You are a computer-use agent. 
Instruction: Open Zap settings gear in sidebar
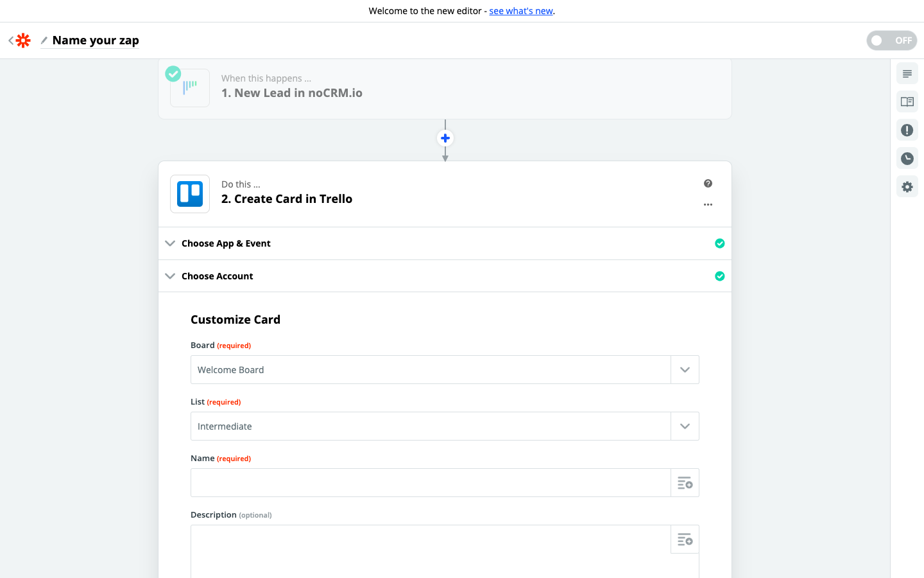tap(907, 186)
